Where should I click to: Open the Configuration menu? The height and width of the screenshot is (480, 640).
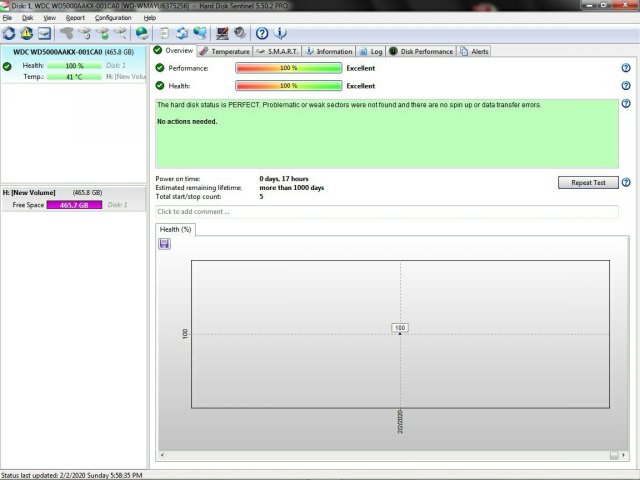(113, 18)
